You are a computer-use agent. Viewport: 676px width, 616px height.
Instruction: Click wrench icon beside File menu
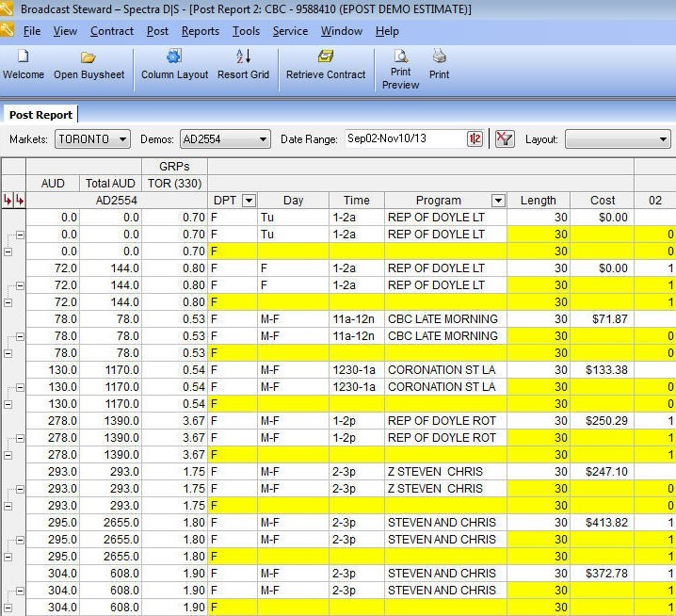point(7,31)
